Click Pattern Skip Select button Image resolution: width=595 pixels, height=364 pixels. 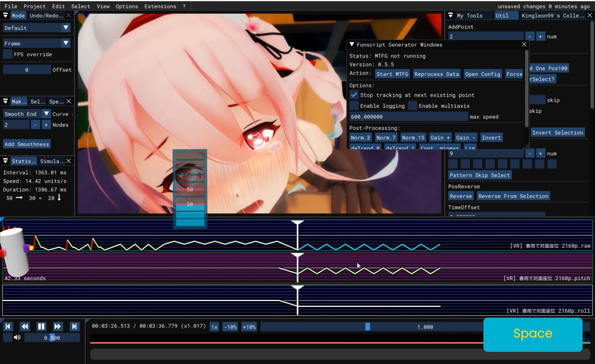[480, 175]
